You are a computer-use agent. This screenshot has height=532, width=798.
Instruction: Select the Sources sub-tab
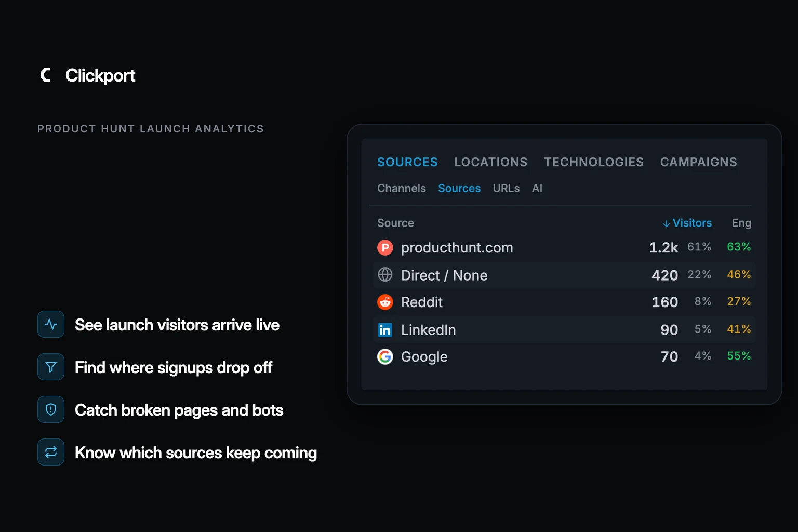[459, 188]
